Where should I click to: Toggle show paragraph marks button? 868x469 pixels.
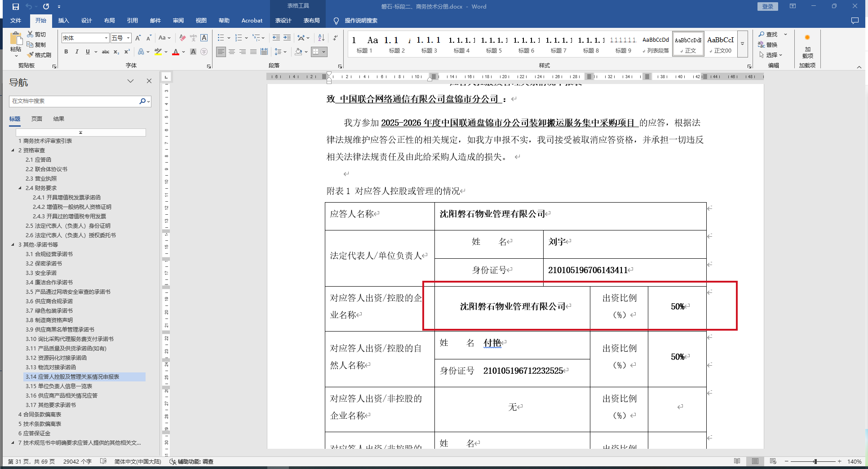tap(335, 38)
